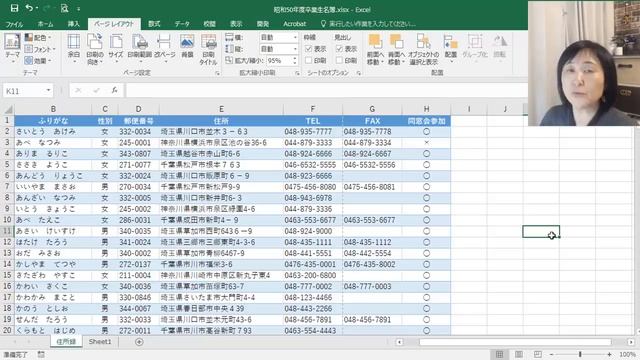Open オブジェクトの選択と表示 selection pane
The width and height of the screenshot is (640, 360).
[424, 49]
